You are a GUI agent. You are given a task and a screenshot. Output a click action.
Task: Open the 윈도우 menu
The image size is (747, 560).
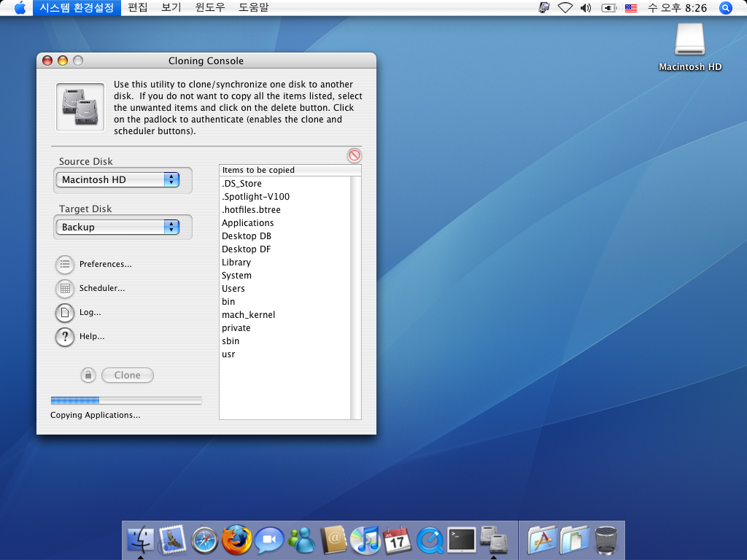(x=210, y=8)
